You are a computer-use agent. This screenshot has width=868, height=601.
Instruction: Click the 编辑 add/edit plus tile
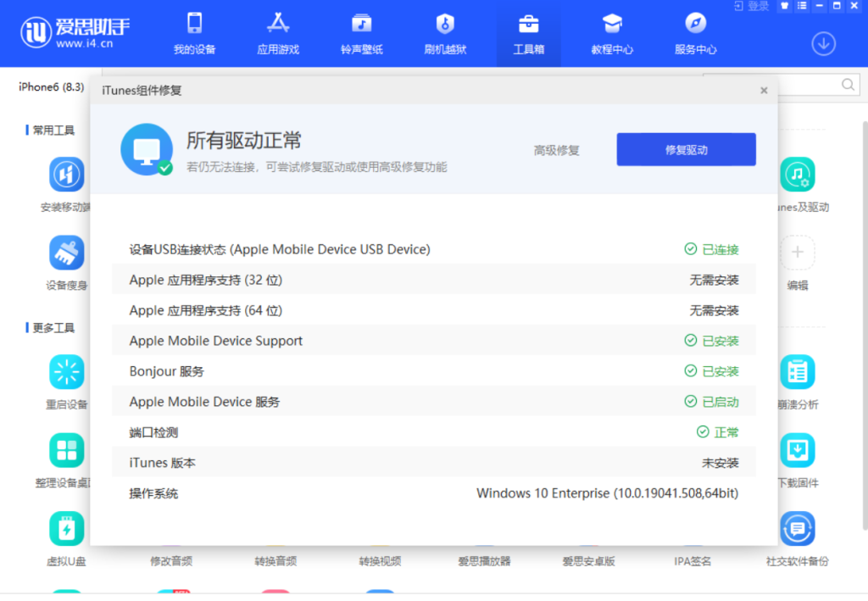click(x=797, y=252)
